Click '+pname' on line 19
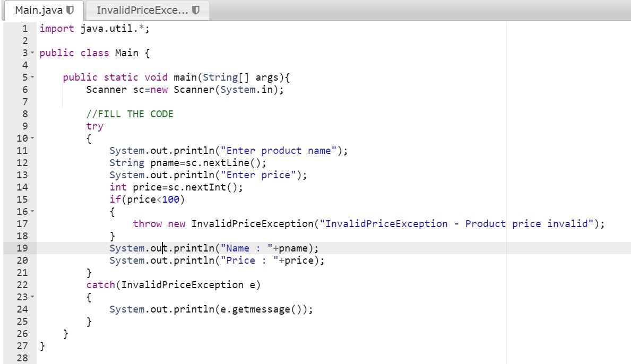 [290, 248]
